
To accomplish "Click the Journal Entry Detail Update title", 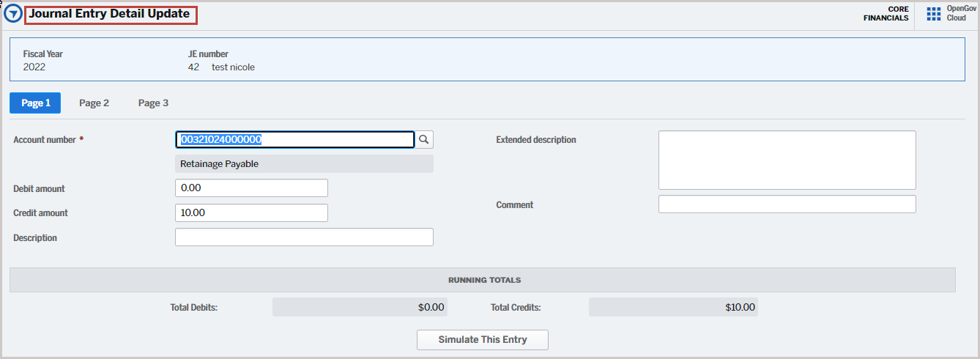I will [x=110, y=14].
